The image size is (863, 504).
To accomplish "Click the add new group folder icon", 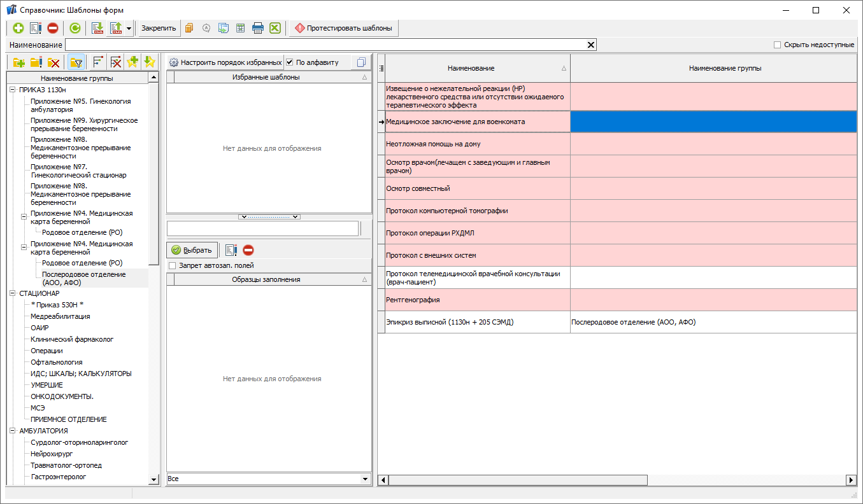I will tap(19, 62).
